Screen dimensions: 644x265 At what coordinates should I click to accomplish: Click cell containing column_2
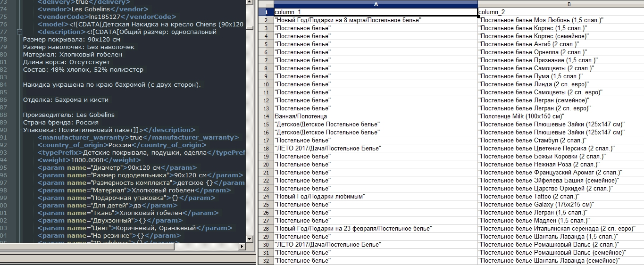[x=561, y=12]
